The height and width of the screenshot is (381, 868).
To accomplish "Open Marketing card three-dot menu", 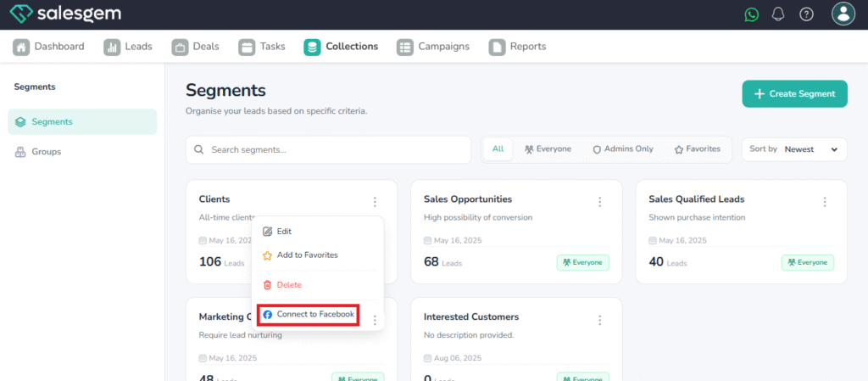I will (x=375, y=320).
